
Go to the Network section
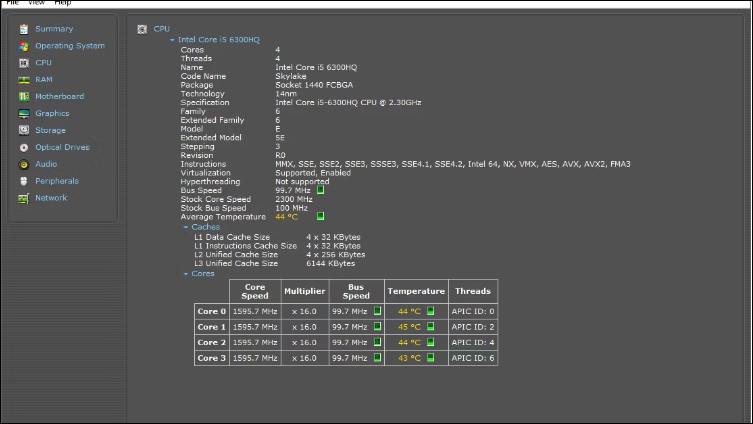point(51,197)
